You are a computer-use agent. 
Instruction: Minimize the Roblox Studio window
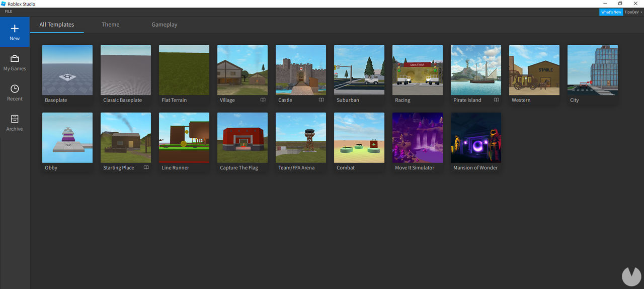point(605,4)
